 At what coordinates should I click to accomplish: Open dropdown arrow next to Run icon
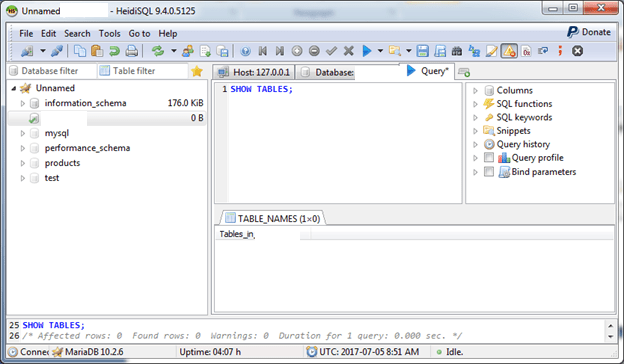point(380,51)
